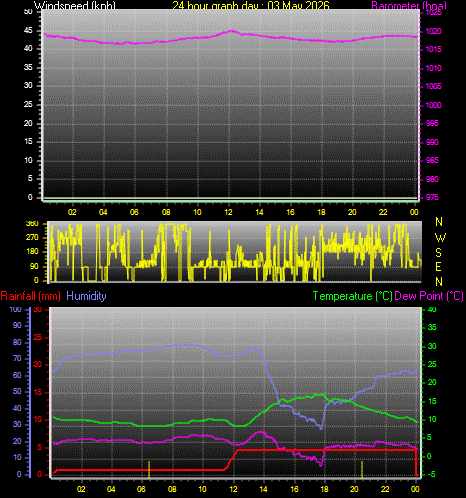Click the W compass letter
The image size is (466, 498).
[440, 238]
